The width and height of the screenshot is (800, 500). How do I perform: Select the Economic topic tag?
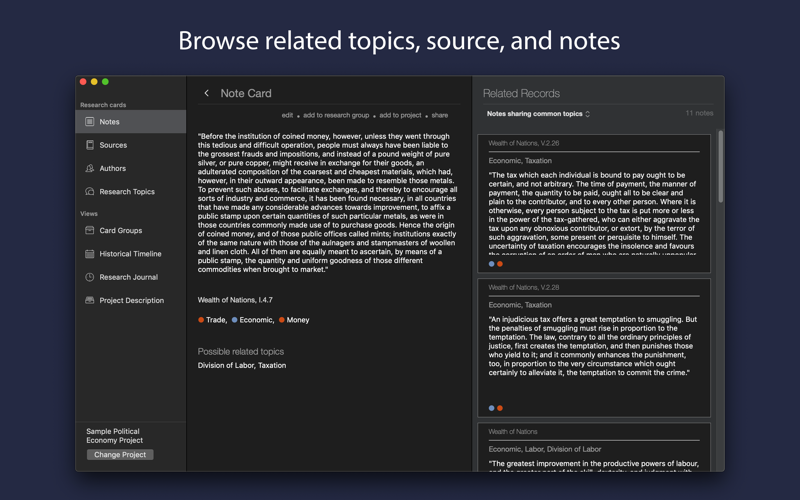coord(257,320)
